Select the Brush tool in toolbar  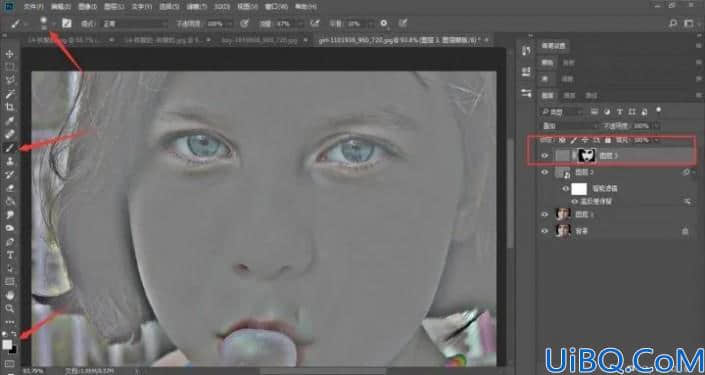[9, 147]
